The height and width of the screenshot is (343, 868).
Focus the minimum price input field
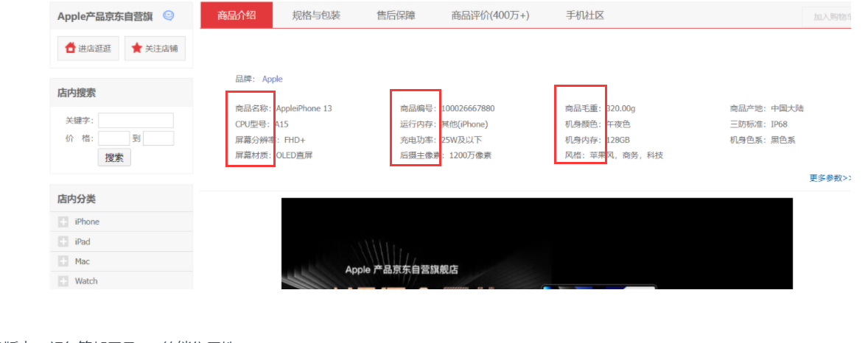point(113,138)
